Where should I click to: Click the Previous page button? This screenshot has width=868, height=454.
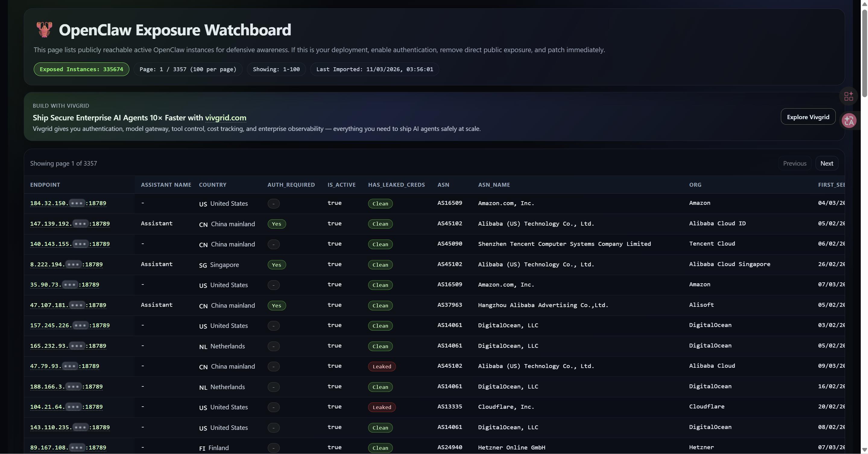pyautogui.click(x=794, y=164)
